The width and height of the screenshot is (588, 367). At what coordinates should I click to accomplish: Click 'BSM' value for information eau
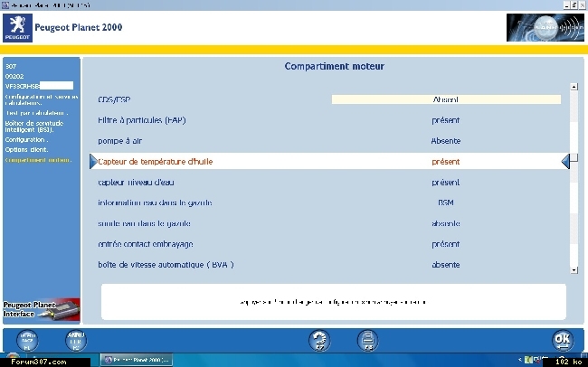click(445, 202)
